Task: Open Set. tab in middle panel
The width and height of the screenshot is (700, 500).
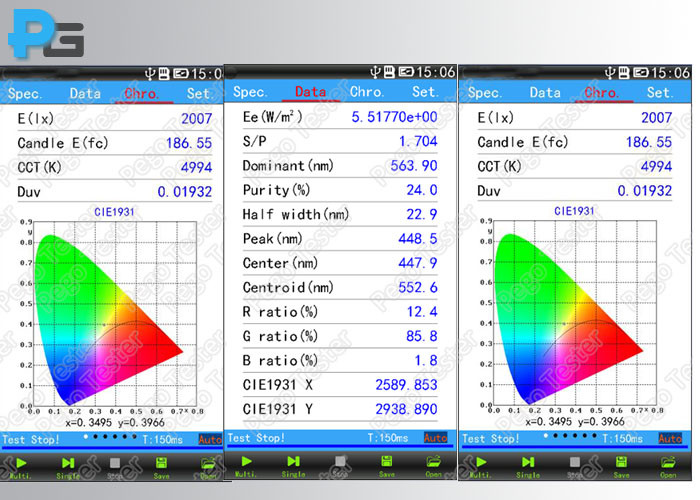Action: coord(425,92)
